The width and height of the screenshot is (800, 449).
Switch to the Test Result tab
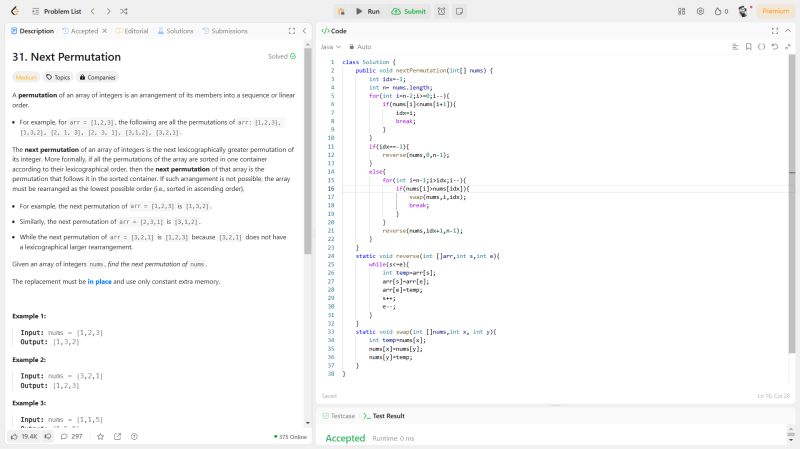pos(384,416)
